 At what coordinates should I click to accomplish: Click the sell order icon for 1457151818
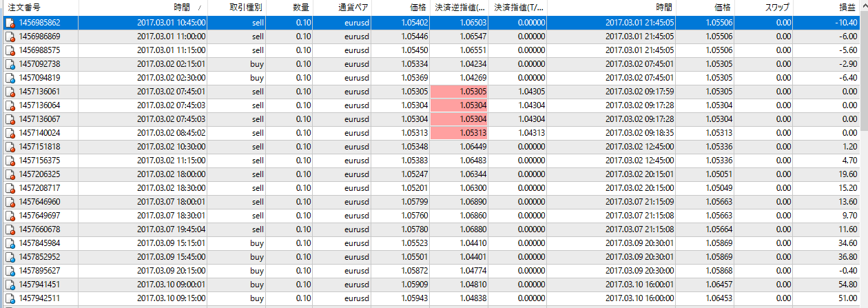pyautogui.click(x=10, y=147)
